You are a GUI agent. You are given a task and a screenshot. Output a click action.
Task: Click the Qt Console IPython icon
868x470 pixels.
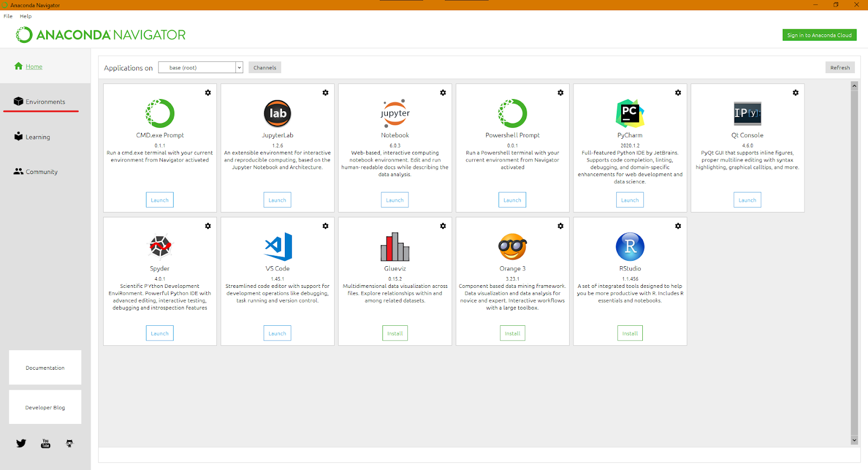(x=748, y=113)
